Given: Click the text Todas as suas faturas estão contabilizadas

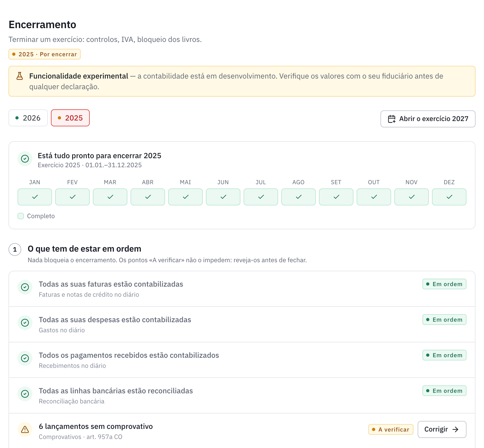Looking at the screenshot, I should pyautogui.click(x=111, y=284).
